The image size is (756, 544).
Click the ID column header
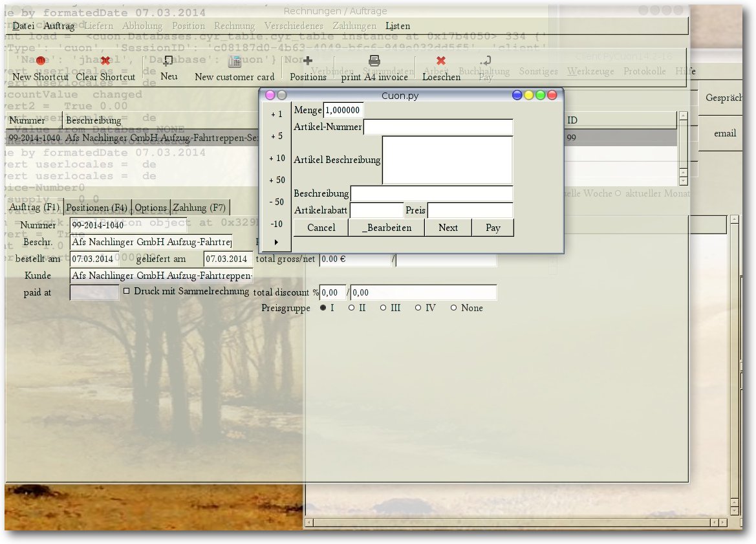coord(621,120)
